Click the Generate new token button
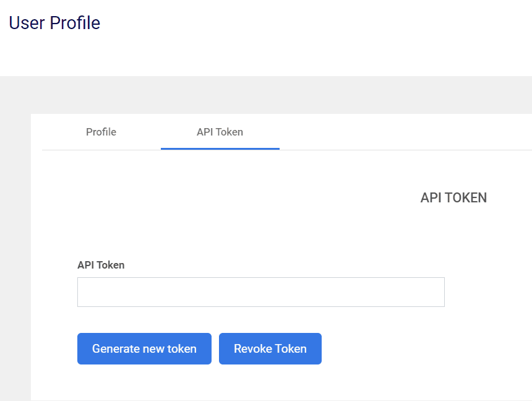The height and width of the screenshot is (401, 532). coord(144,349)
